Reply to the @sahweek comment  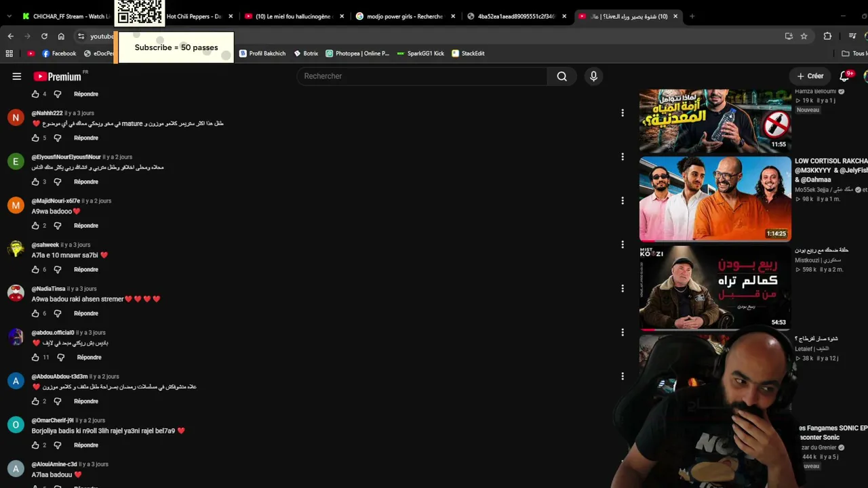pyautogui.click(x=86, y=270)
